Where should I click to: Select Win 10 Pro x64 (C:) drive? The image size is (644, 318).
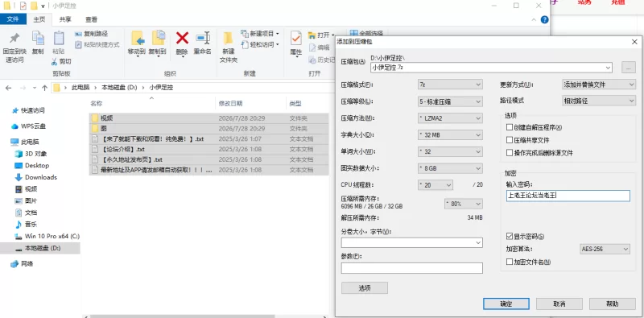47,236
